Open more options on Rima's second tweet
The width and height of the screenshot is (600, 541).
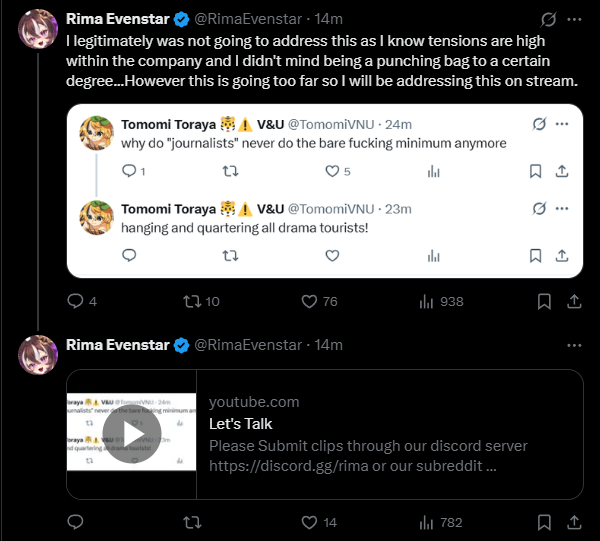click(x=574, y=345)
